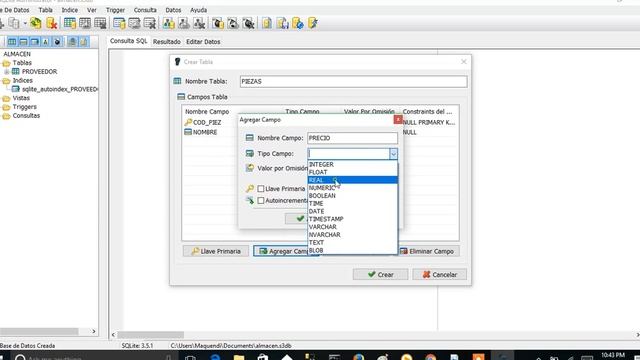640x360 pixels.
Task: Click the delete table toolbar icon
Action: [x=100, y=23]
